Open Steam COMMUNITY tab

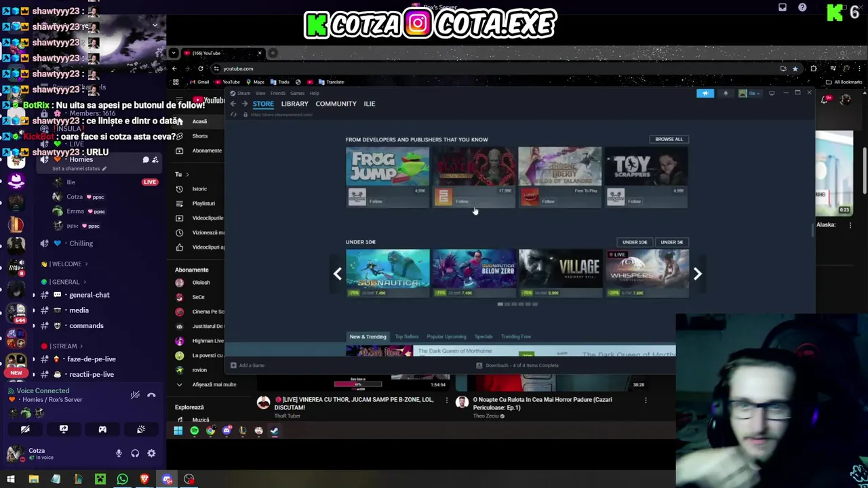pos(336,104)
